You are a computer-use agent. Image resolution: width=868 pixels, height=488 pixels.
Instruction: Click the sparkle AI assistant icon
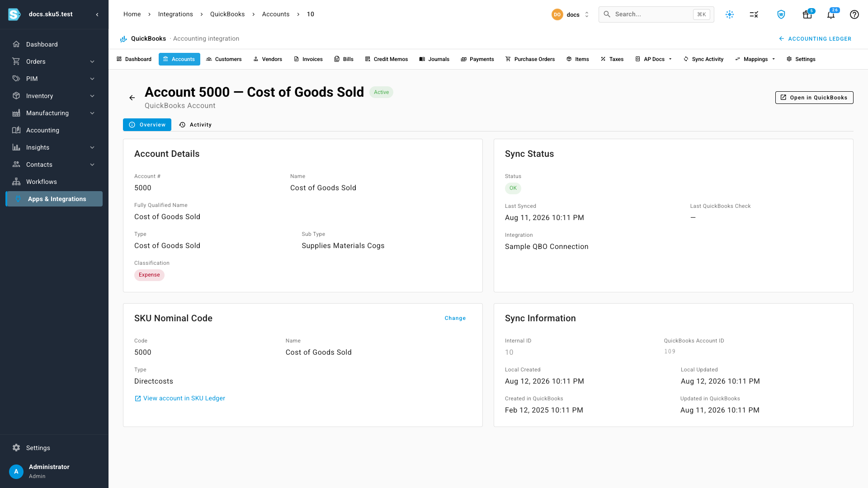click(730, 14)
